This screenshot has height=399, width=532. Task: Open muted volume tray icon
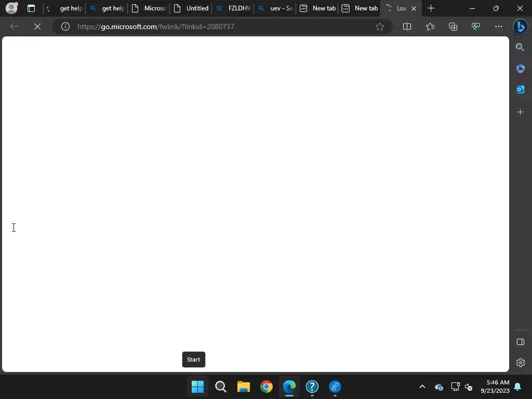(x=469, y=387)
